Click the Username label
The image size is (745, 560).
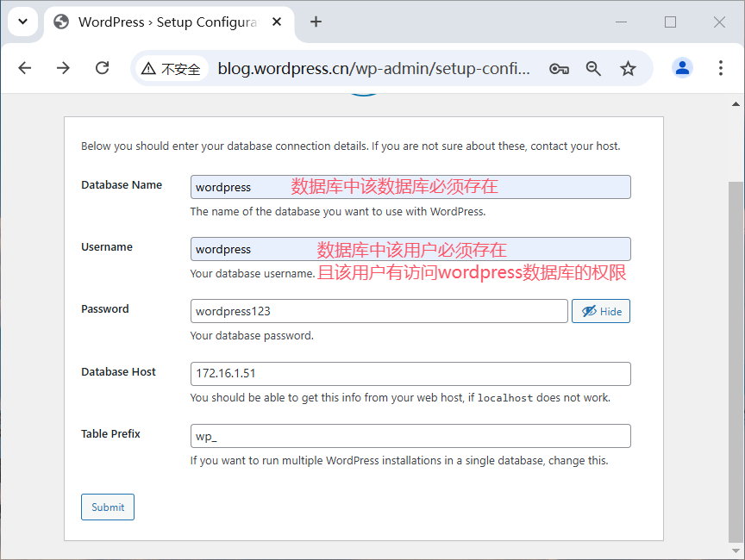107,246
